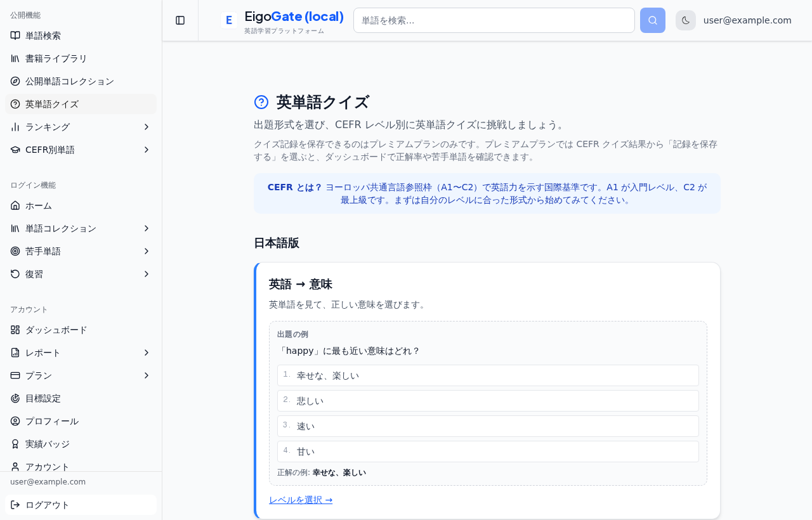The image size is (812, 520).
Task: Click the logout arrow icon
Action: coord(15,505)
